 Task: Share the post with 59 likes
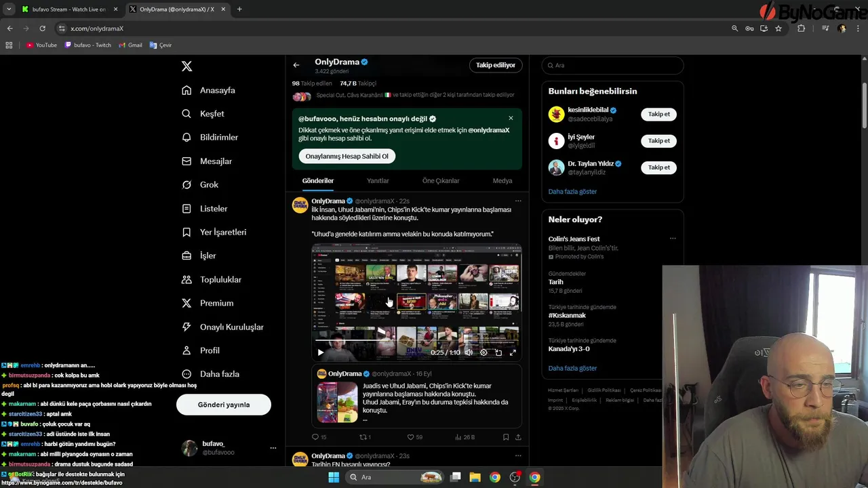pyautogui.click(x=518, y=437)
